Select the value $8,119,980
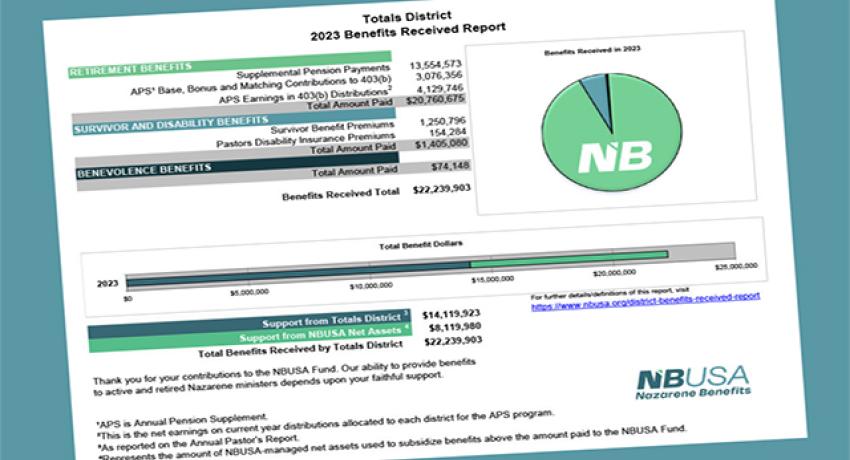 click(455, 327)
